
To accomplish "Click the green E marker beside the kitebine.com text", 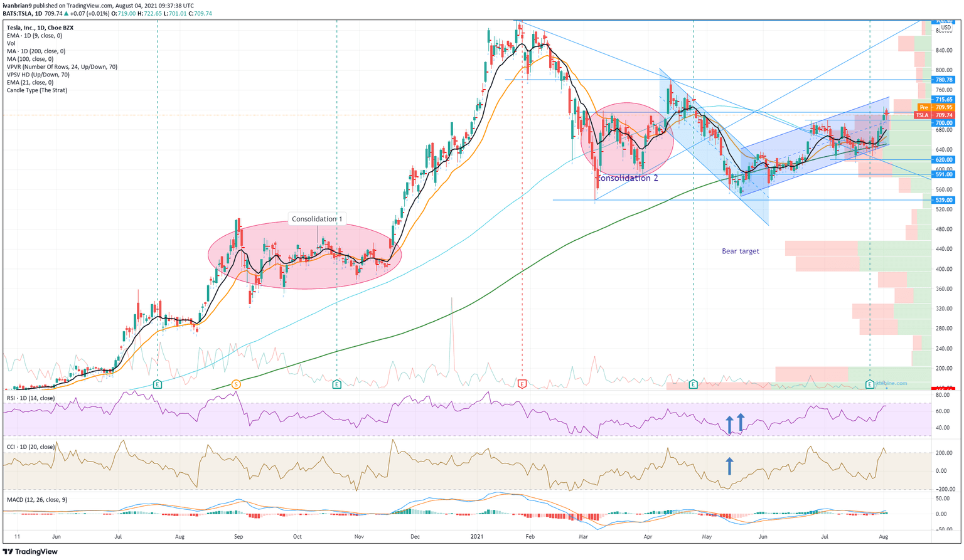I will click(x=870, y=384).
